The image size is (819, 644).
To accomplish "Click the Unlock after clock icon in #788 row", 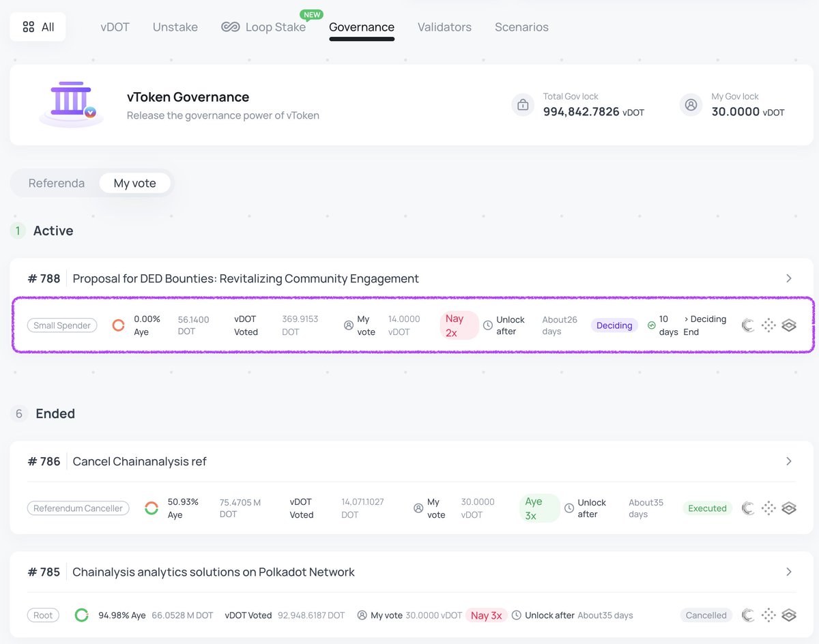I will pos(488,325).
